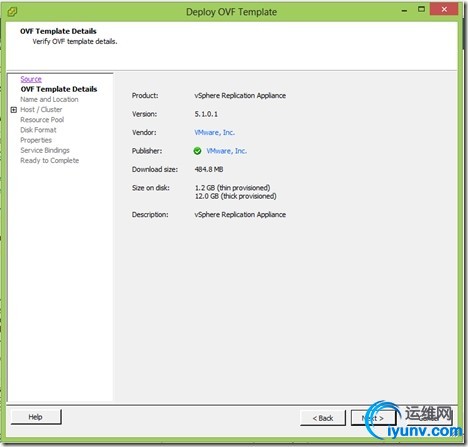Click the Description value vSphere Replication Appliance
The height and width of the screenshot is (447, 468).
tap(240, 215)
